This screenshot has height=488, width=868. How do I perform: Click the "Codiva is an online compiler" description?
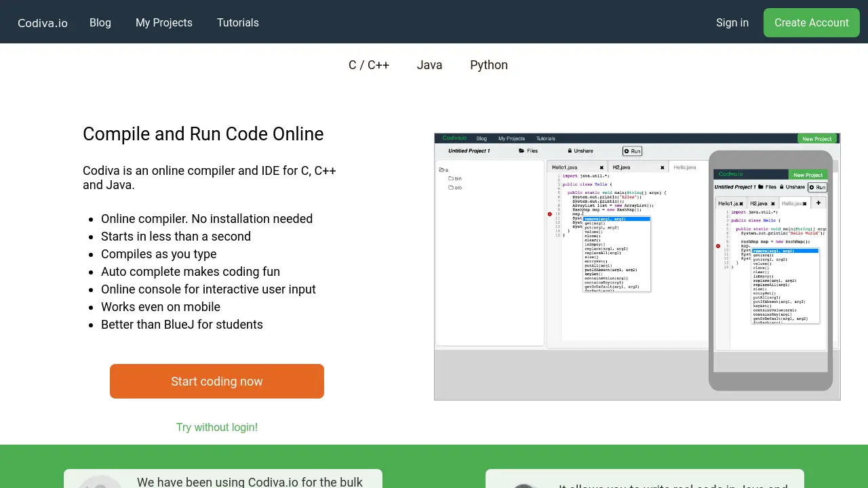click(x=210, y=177)
